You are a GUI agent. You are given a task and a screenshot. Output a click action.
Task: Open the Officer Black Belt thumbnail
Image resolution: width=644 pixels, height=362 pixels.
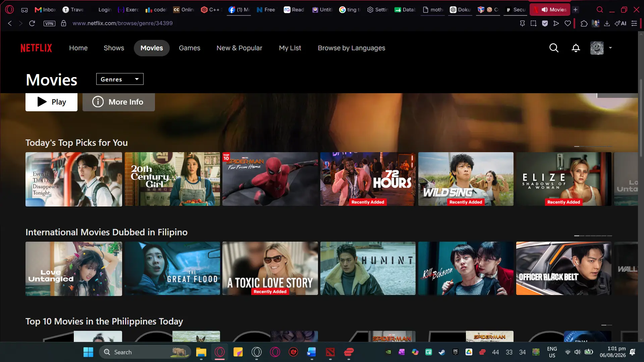564,268
